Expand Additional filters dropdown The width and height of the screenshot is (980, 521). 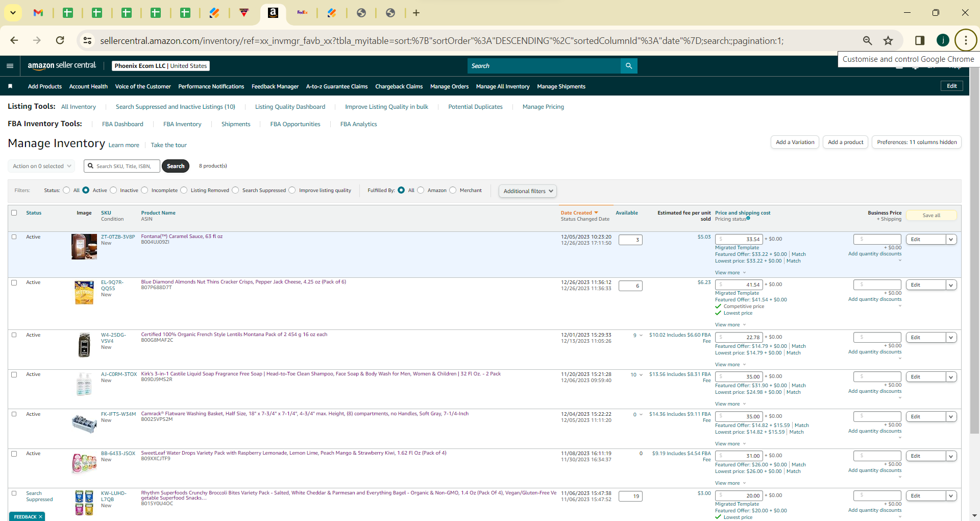click(528, 191)
